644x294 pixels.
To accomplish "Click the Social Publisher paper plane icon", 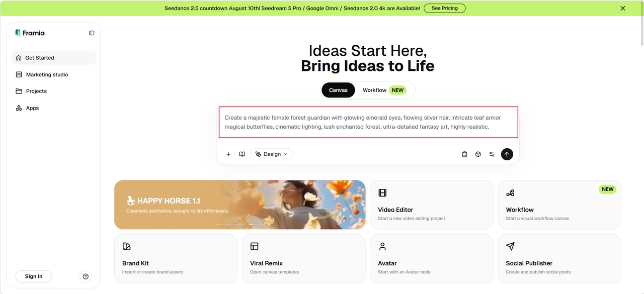I will [x=510, y=246].
